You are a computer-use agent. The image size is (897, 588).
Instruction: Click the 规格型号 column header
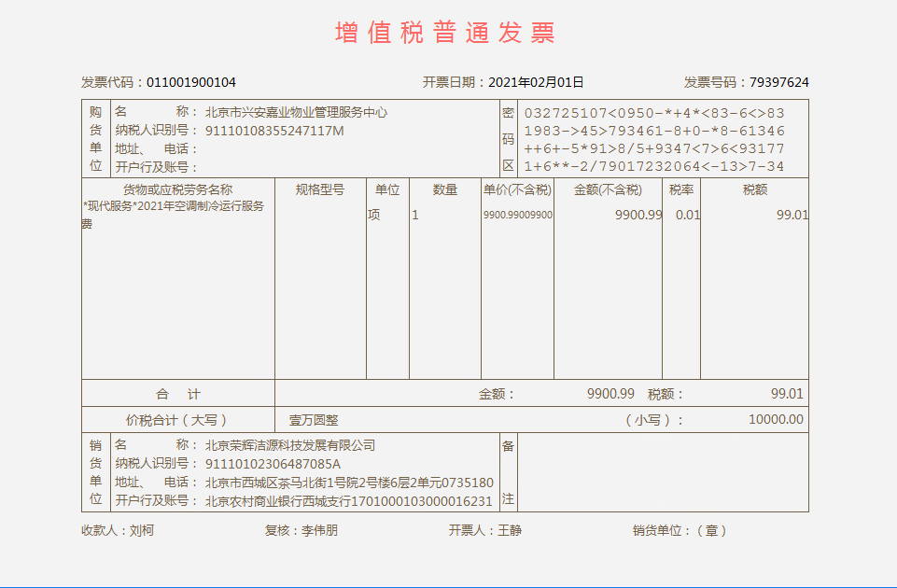(320, 189)
